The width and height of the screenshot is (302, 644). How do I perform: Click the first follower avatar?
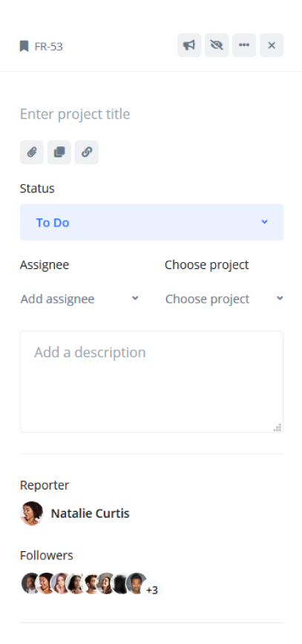pyautogui.click(x=30, y=583)
